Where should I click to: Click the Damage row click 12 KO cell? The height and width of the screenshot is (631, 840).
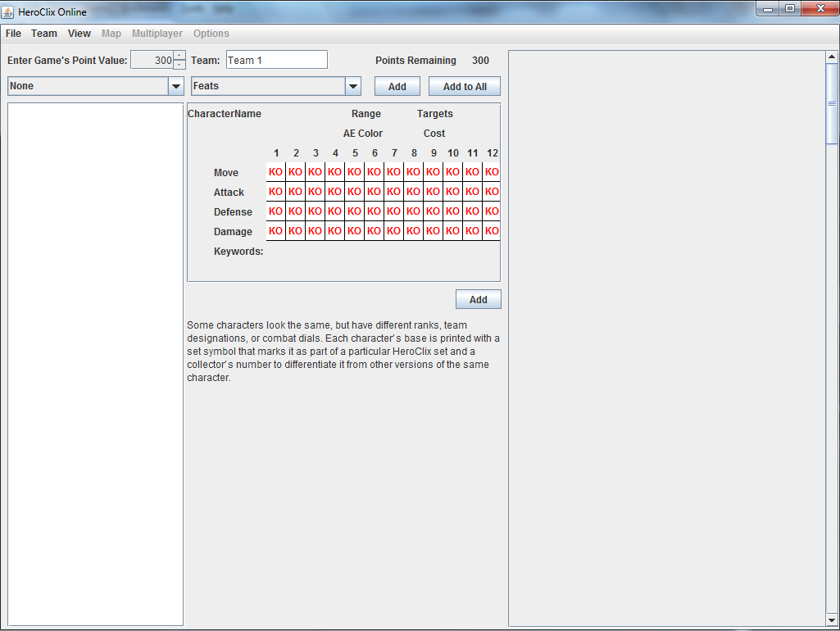(x=492, y=231)
